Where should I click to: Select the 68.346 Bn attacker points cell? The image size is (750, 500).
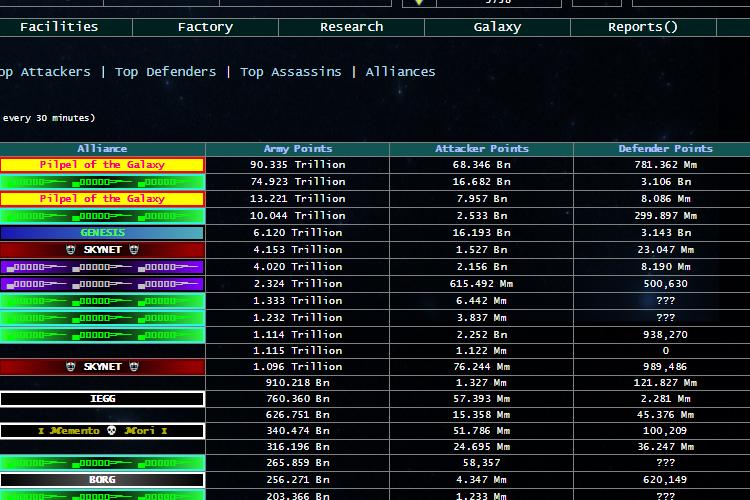[x=482, y=165]
